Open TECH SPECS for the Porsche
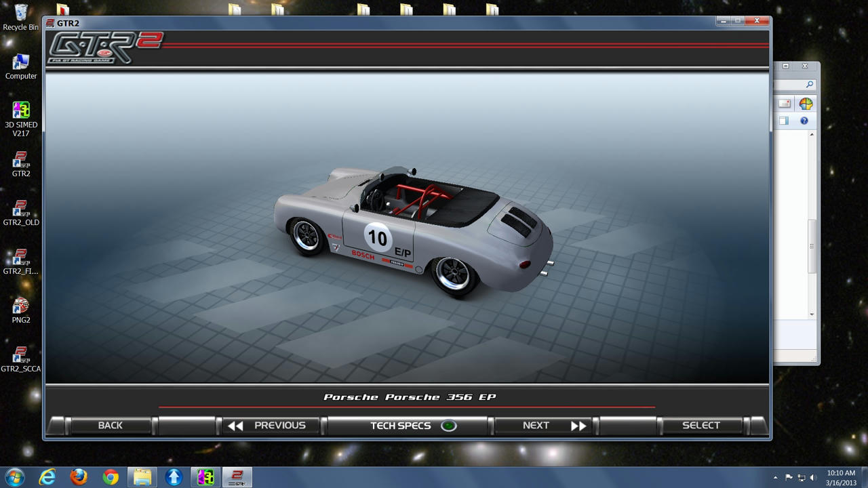868x488 pixels. [x=408, y=426]
